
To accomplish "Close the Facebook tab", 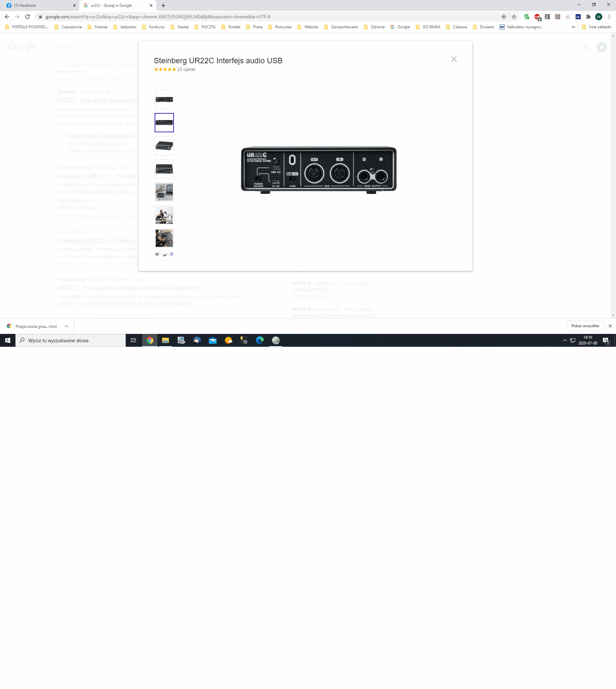I will click(x=74, y=5).
